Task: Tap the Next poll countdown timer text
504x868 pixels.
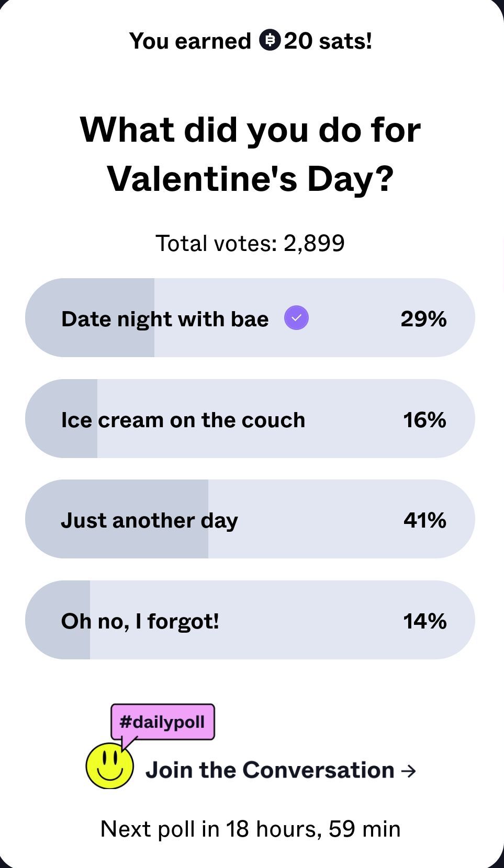Action: (250, 829)
